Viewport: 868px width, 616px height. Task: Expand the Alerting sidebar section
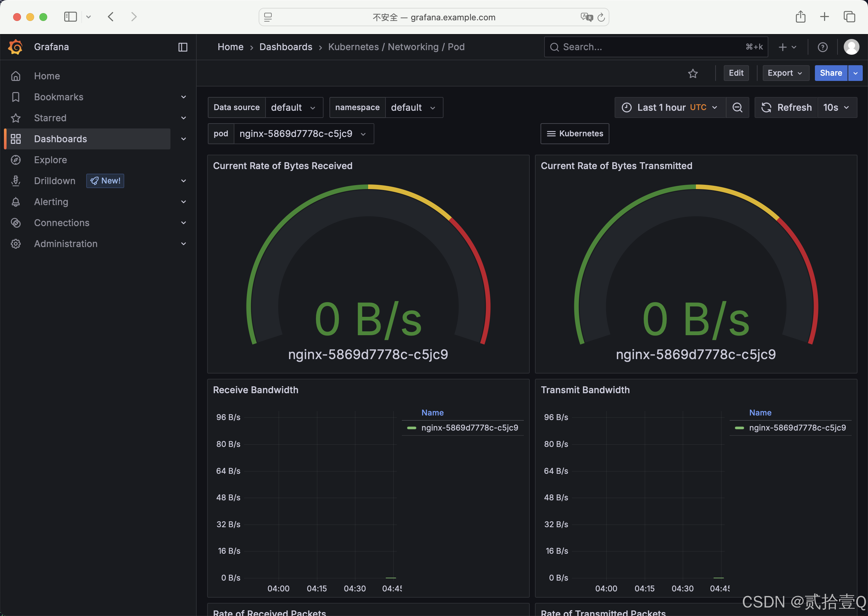[x=183, y=202]
